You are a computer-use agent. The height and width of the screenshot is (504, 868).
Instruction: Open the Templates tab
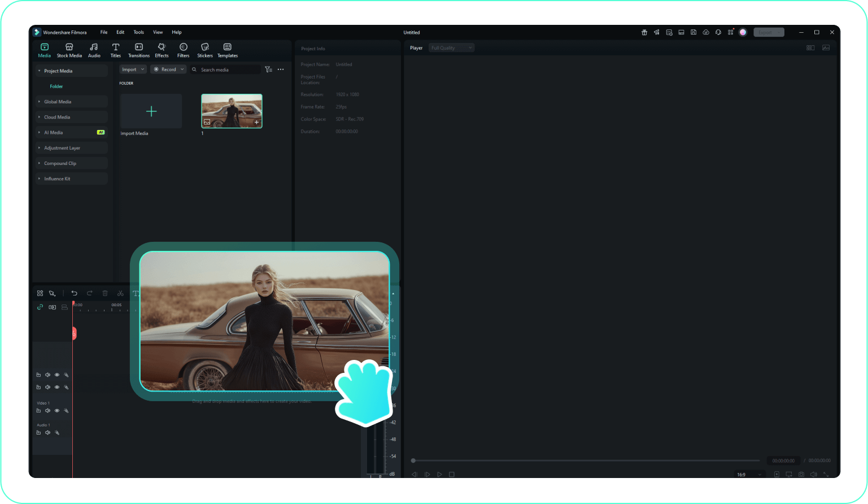coord(228,50)
